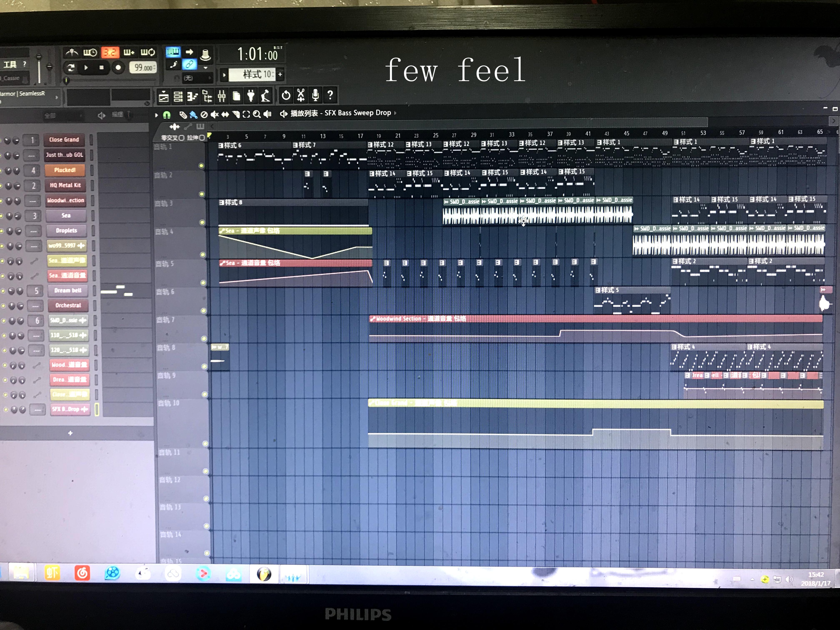Open the playlist window icon
840x630 pixels.
(164, 96)
